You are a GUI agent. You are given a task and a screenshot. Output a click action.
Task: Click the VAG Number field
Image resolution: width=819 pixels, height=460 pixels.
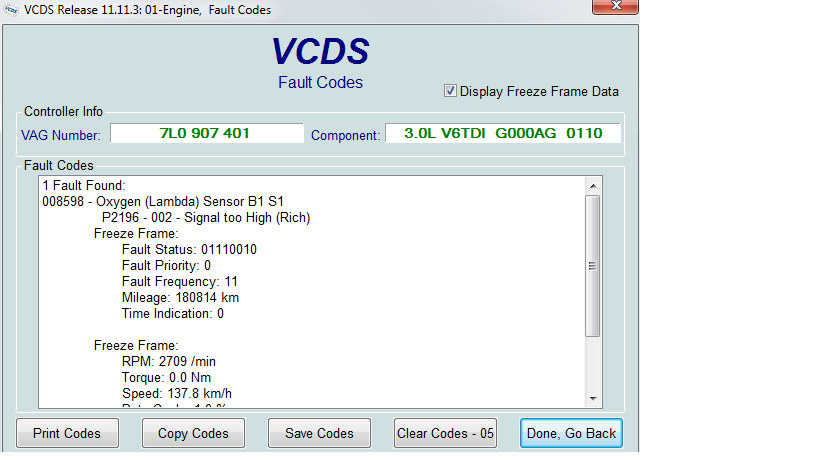pos(206,133)
